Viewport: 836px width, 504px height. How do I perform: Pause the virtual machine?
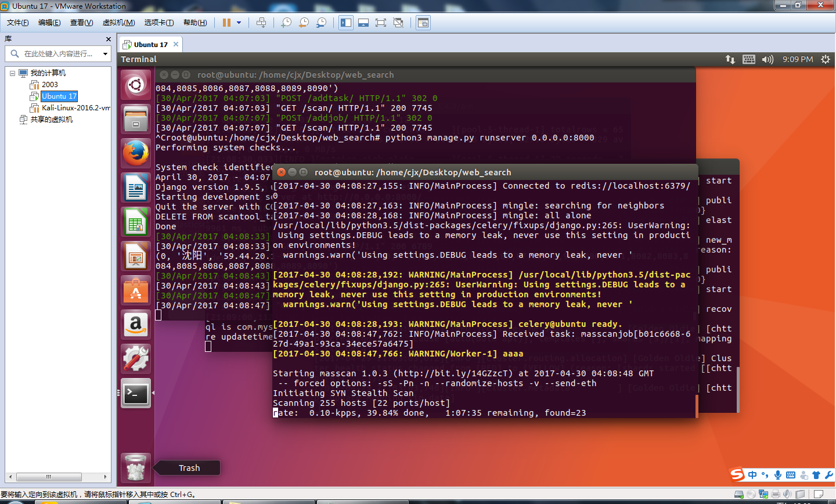click(x=226, y=23)
